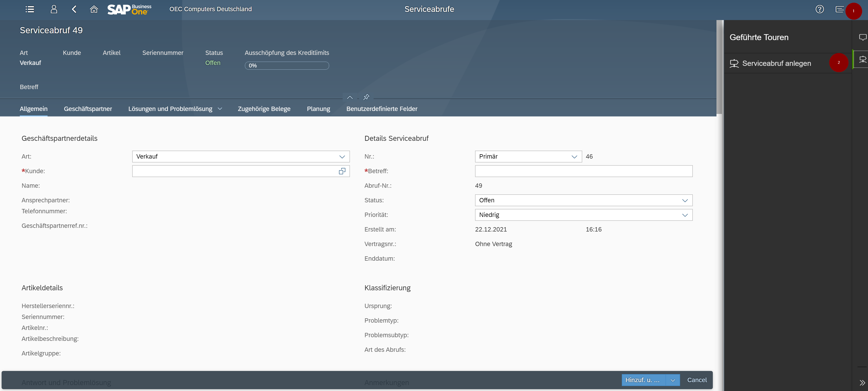The width and height of the screenshot is (868, 391).
Task: Click the Kreditlimit 0% progress bar
Action: point(286,65)
